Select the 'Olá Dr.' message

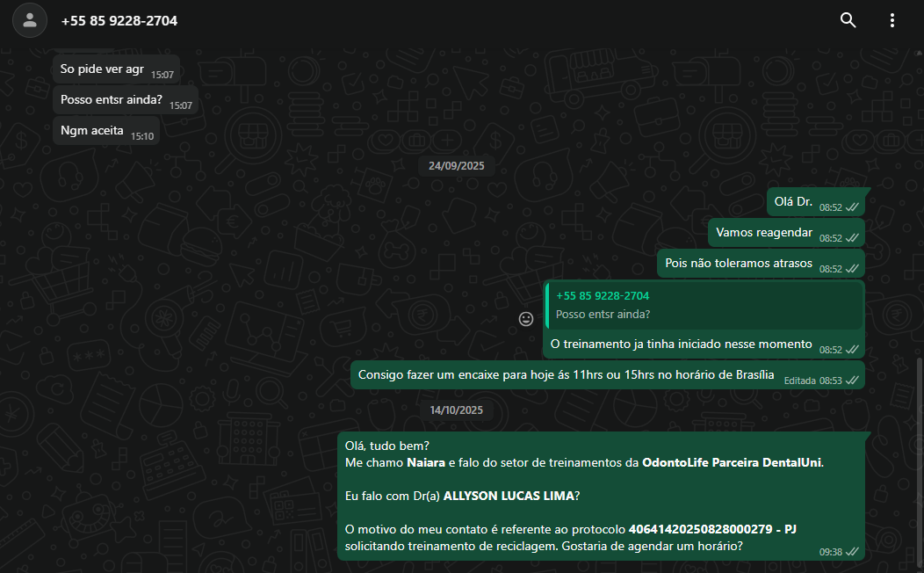[x=816, y=202]
